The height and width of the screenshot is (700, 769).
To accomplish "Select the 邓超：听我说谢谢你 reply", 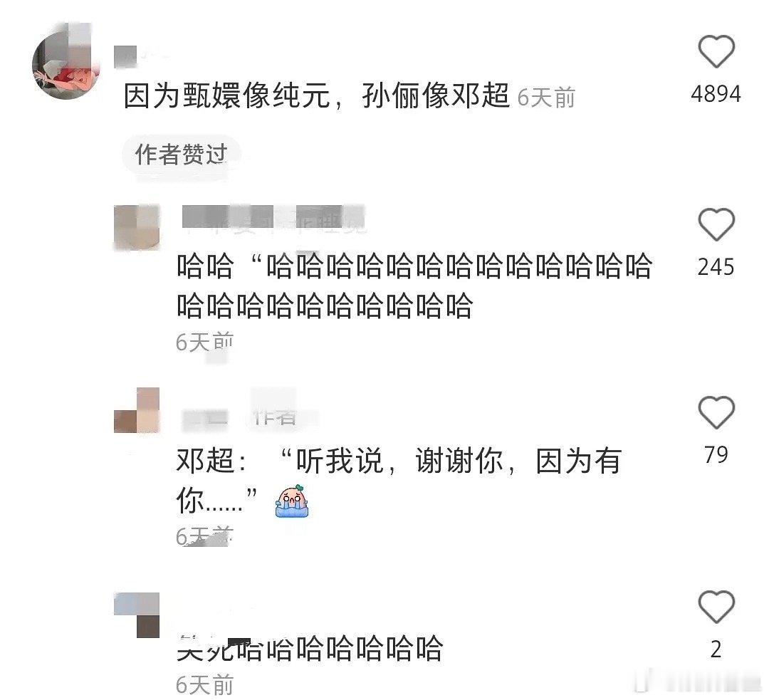I will tap(399, 481).
